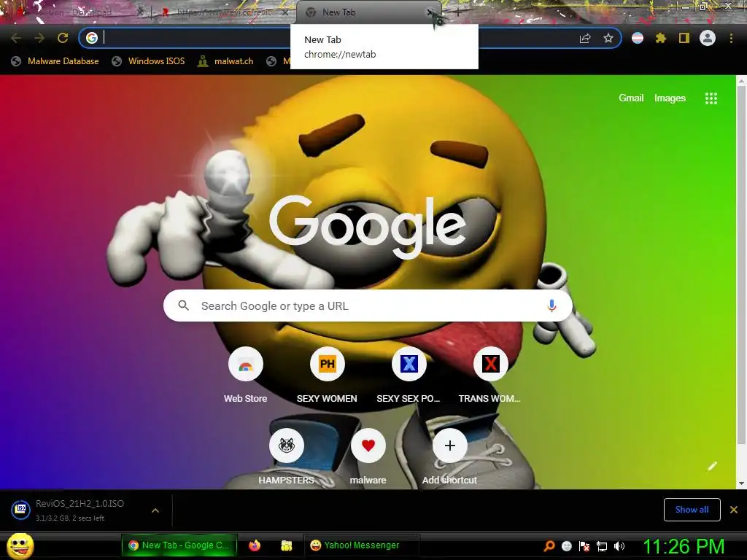Image resolution: width=747 pixels, height=560 pixels.
Task: Open the striped flag extension icon
Action: click(638, 38)
